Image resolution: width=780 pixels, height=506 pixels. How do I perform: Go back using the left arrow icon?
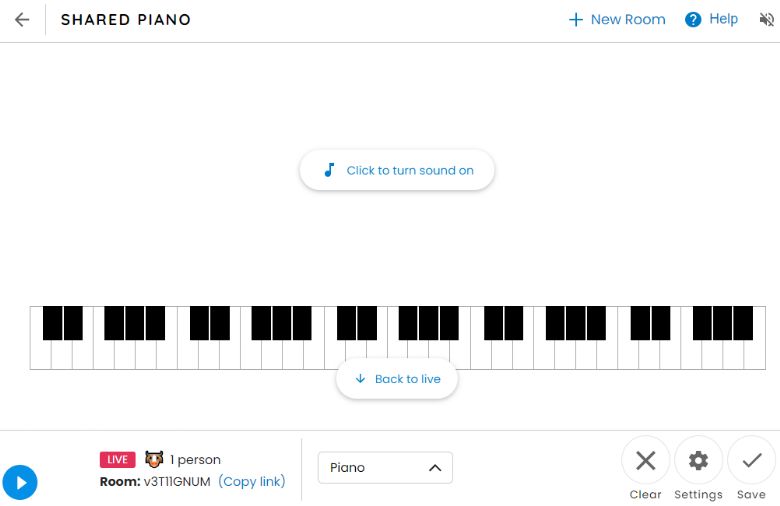[22, 20]
